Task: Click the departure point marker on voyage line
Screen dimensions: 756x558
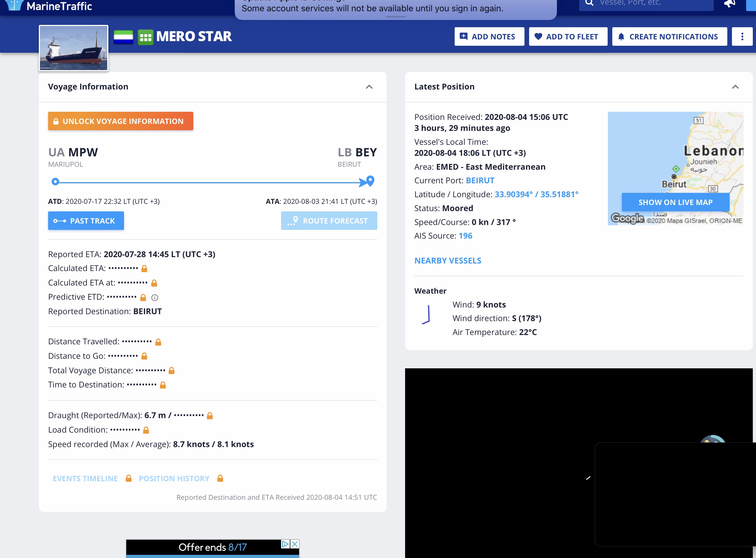Action: point(55,182)
